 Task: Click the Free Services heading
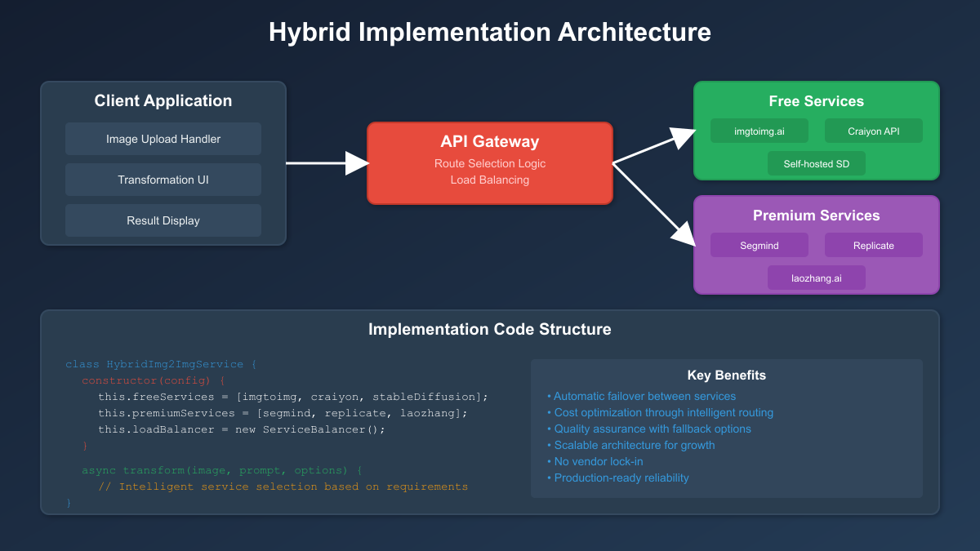point(817,101)
